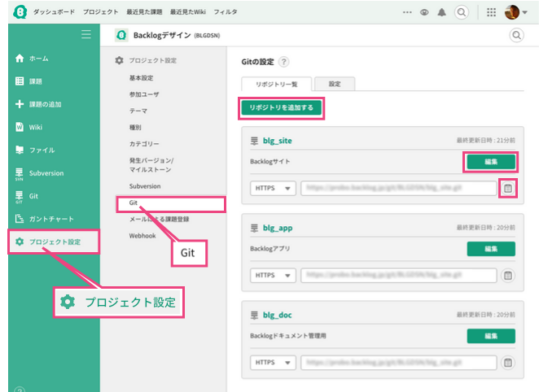Open the プロジェクト top menu
Screen dimensions: 539x392
click(101, 12)
